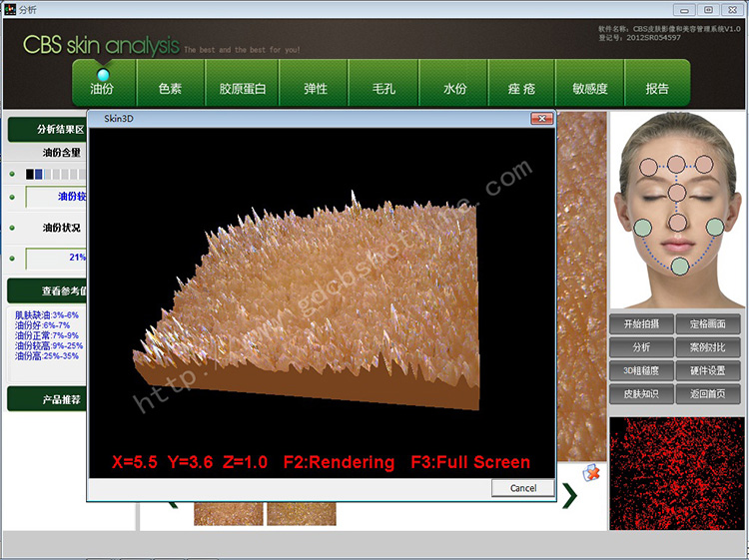The image size is (749, 560).
Task: Click the 3D粗糙度 button
Action: [x=641, y=370]
